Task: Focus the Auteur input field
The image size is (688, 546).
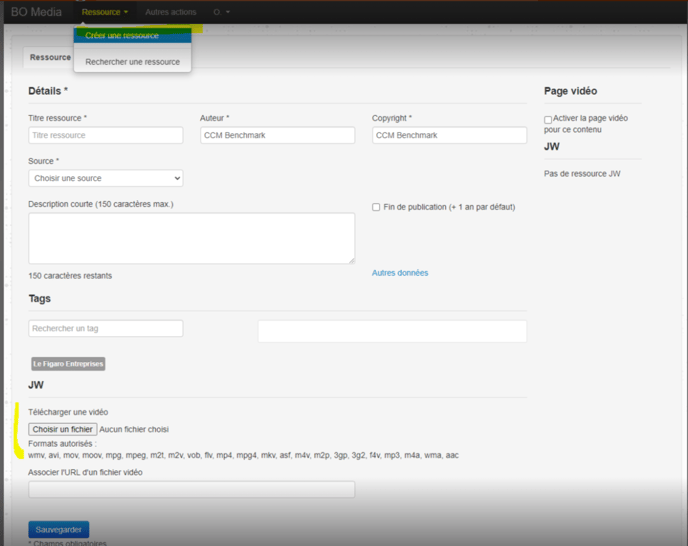Action: tap(277, 135)
